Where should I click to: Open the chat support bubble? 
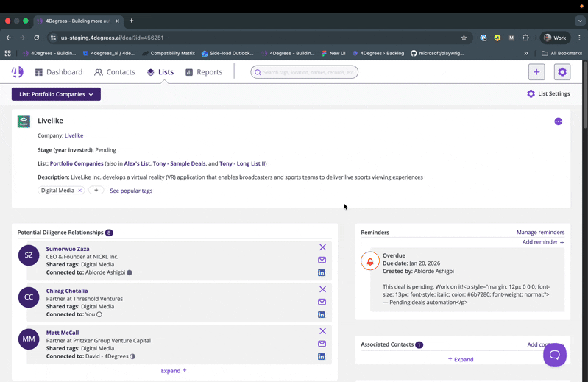[555, 355]
